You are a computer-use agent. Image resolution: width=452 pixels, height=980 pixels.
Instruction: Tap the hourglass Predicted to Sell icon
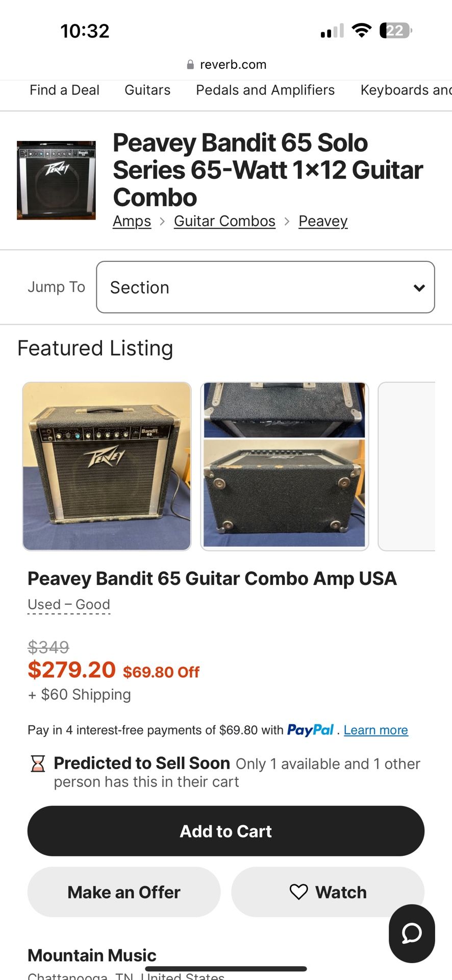point(38,764)
